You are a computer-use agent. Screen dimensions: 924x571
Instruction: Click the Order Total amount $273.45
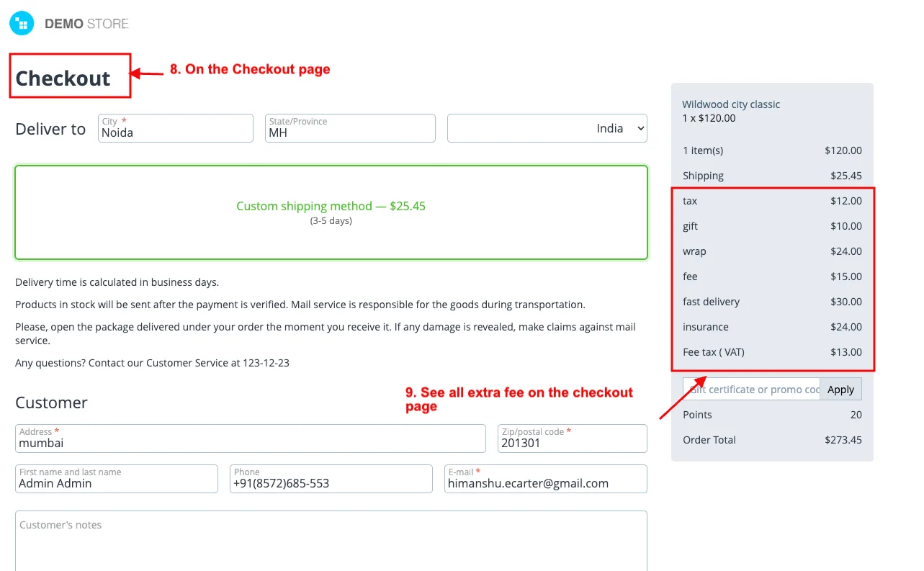843,440
